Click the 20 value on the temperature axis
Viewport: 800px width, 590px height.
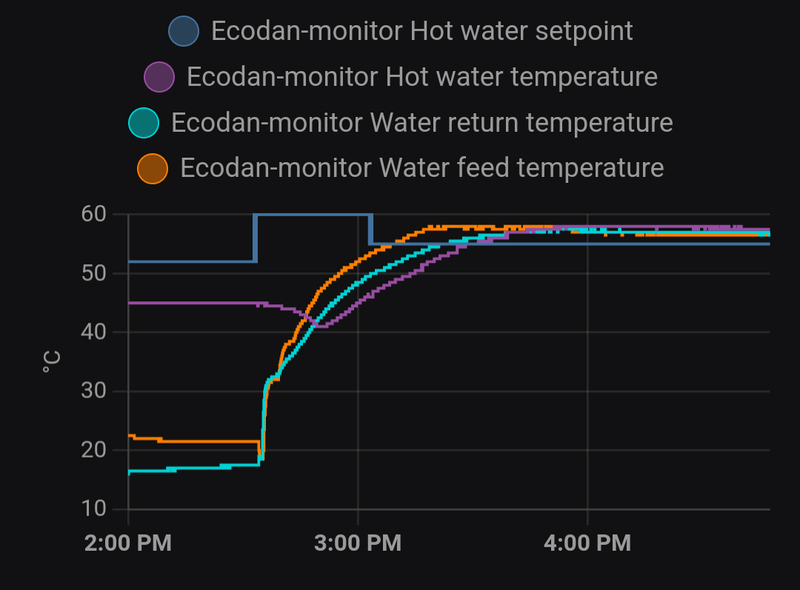[x=93, y=450]
